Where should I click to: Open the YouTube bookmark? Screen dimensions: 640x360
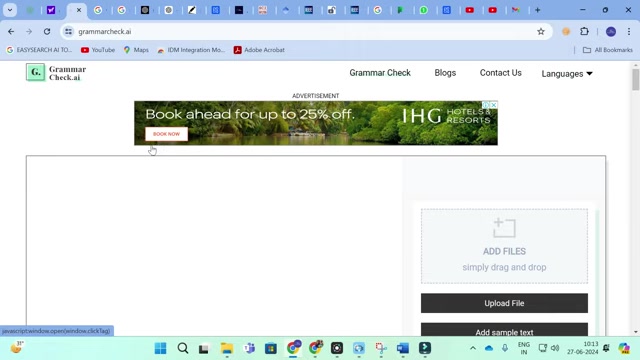click(98, 50)
